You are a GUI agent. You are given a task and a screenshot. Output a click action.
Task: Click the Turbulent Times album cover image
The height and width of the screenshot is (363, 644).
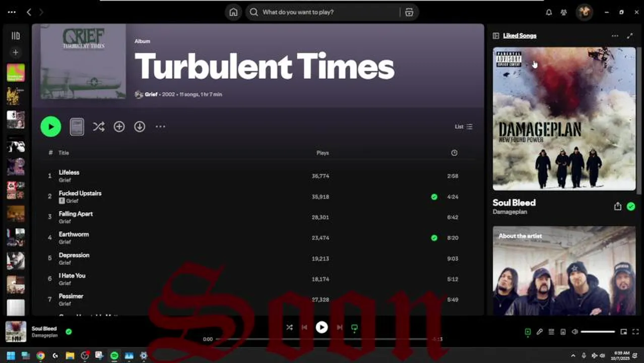[83, 62]
